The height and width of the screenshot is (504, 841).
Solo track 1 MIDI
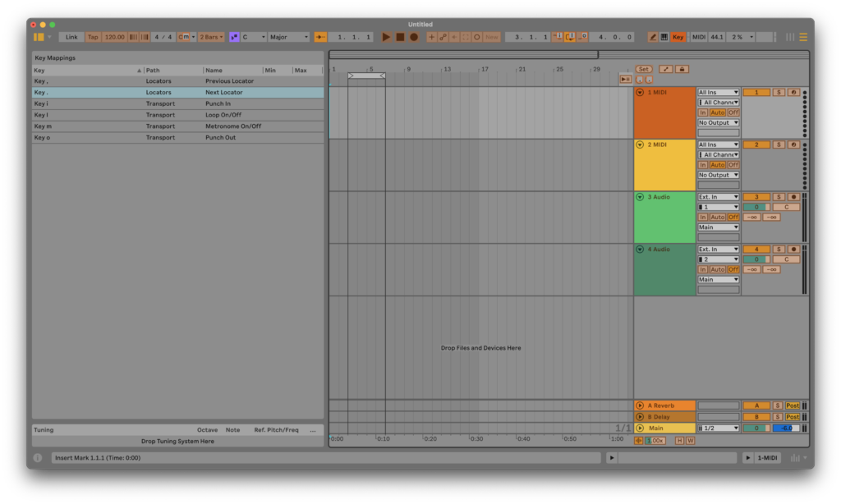coord(778,92)
